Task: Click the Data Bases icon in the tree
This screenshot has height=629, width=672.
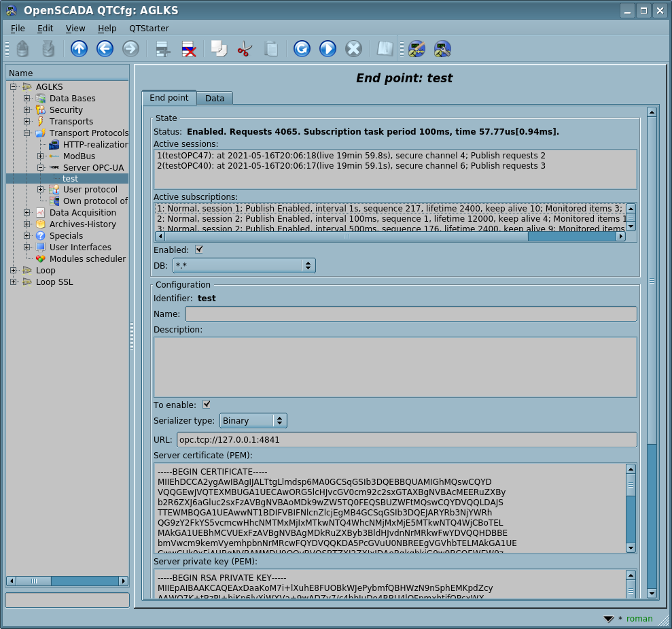Action: click(41, 98)
